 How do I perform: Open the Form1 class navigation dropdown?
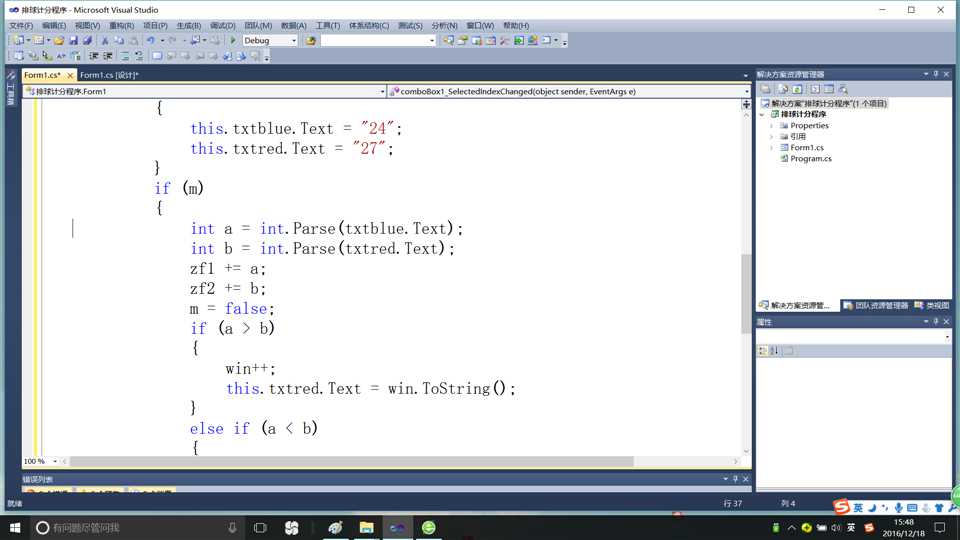[383, 91]
